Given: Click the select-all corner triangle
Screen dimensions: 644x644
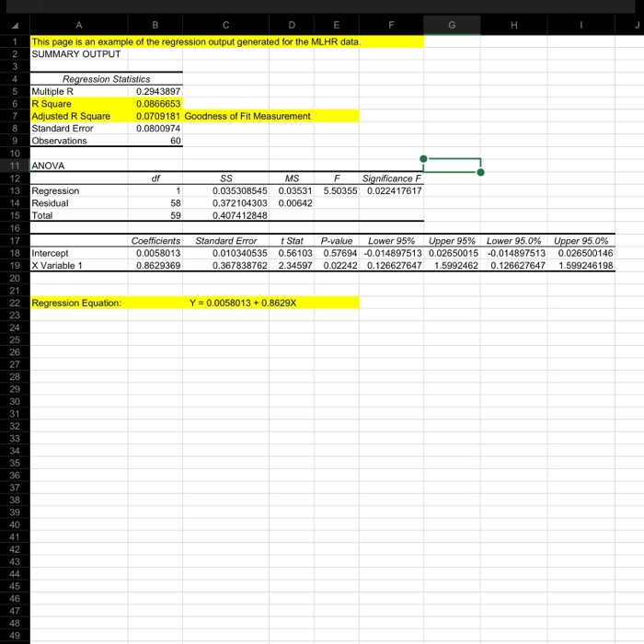Looking at the screenshot, I should click(16, 26).
